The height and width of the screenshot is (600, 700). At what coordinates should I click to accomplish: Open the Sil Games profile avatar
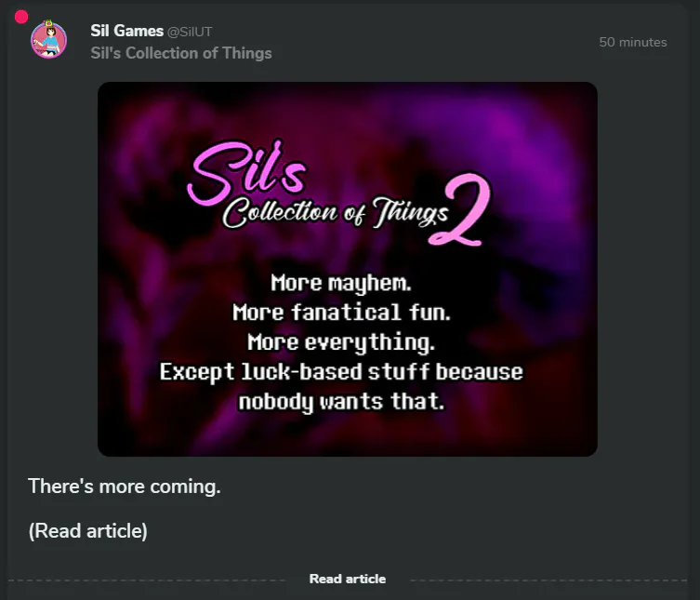coord(48,39)
